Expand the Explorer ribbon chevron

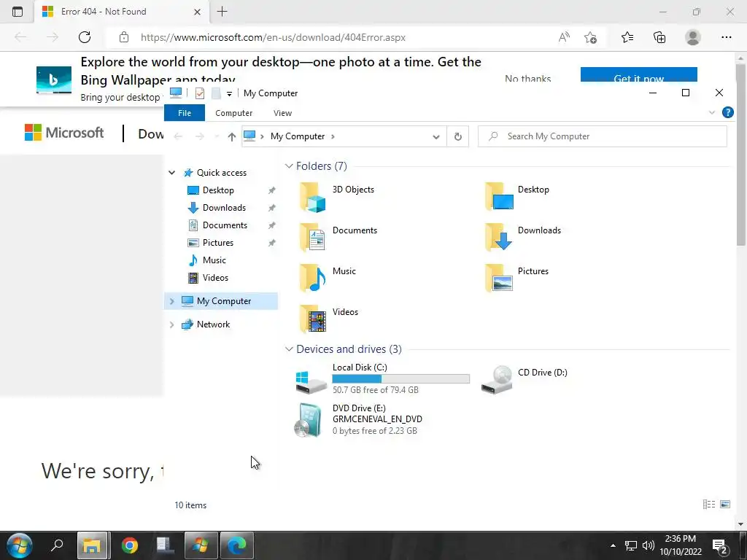[712, 113]
